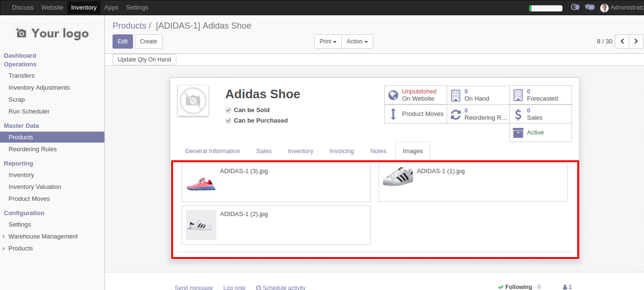Screen dimensions: 644x290
Task: Click the dollar sign Sales icon
Action: (518, 114)
